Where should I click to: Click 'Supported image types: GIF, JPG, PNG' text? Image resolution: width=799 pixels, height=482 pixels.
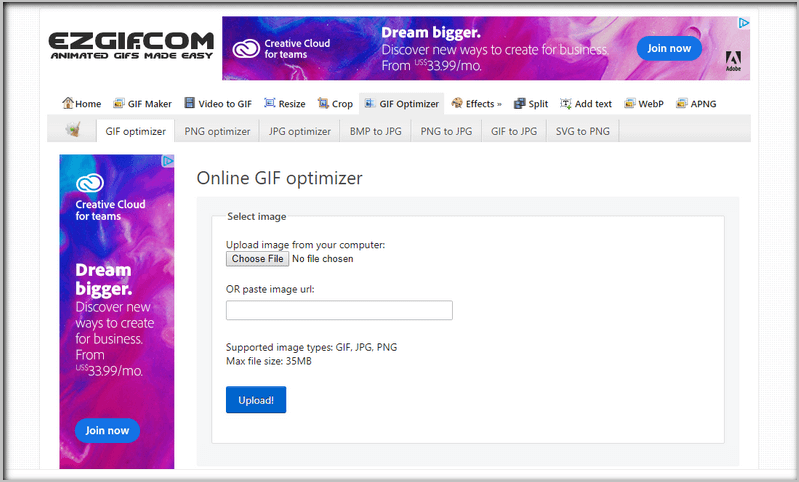click(311, 347)
